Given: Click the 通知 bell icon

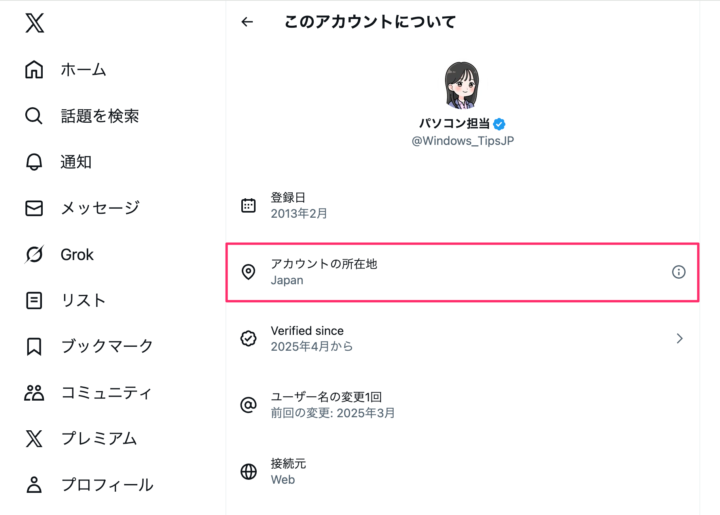Looking at the screenshot, I should [x=34, y=162].
